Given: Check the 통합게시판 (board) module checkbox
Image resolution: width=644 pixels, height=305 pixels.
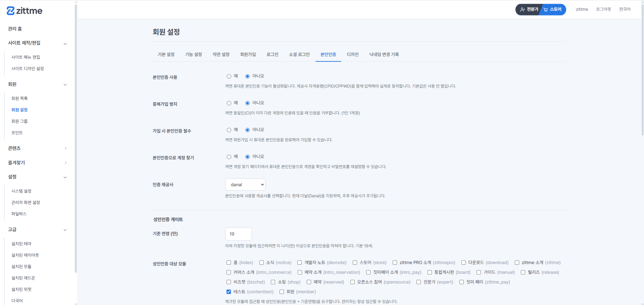Looking at the screenshot, I should [x=430, y=272].
